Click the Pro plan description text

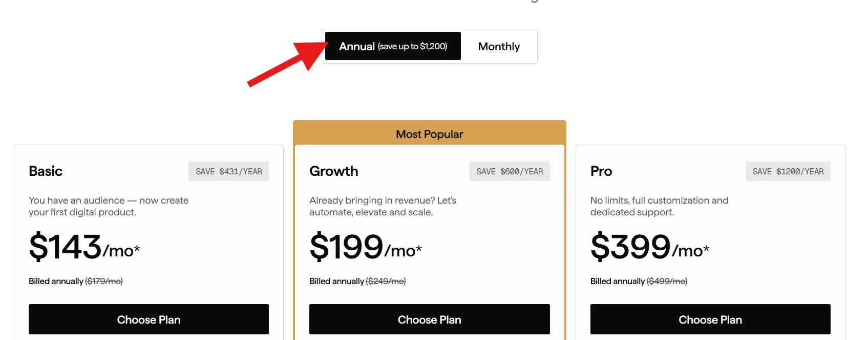point(659,206)
